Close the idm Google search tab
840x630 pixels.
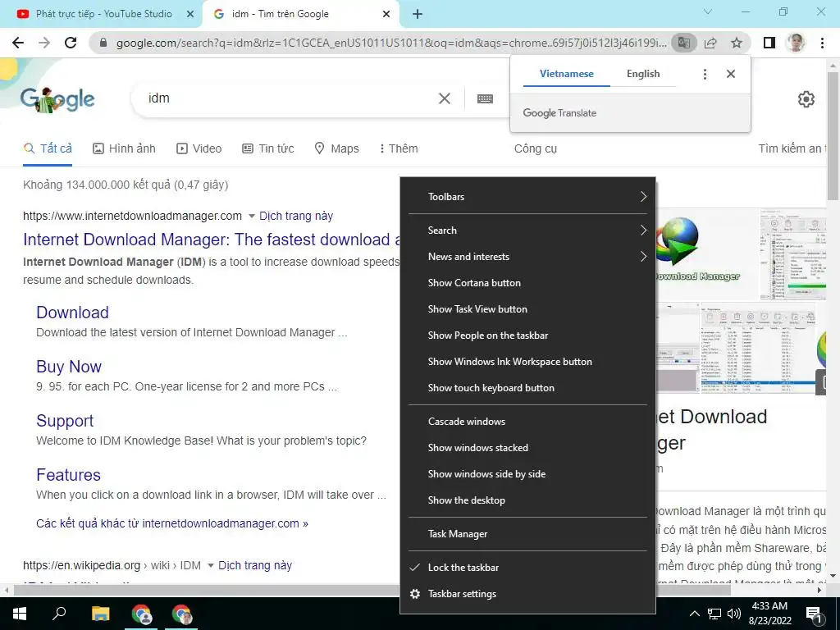click(386, 15)
